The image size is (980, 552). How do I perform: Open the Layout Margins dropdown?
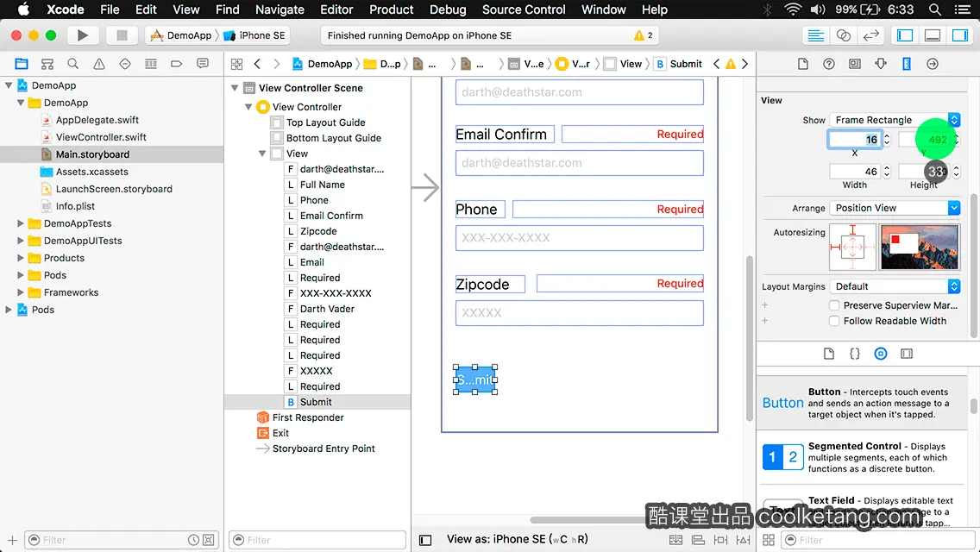[x=895, y=286]
